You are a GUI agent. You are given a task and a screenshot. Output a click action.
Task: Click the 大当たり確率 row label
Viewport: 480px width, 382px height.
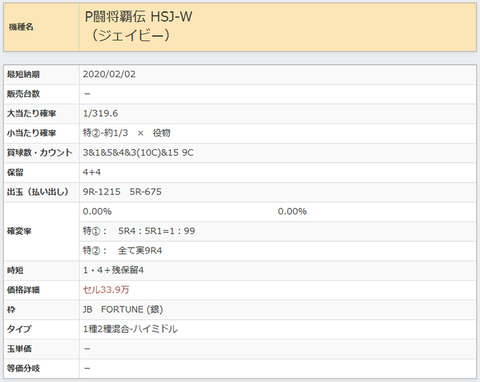coord(31,114)
